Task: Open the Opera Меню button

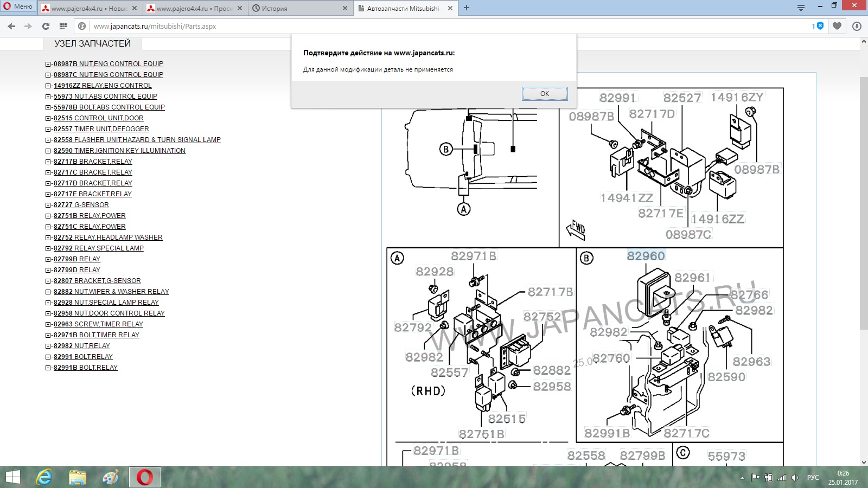Action: coord(18,7)
